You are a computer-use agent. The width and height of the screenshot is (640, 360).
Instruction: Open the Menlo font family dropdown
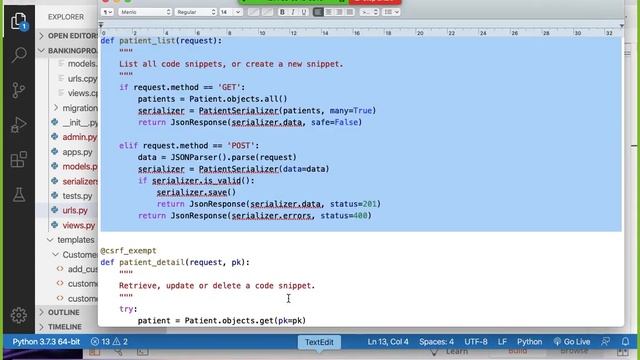click(x=145, y=12)
